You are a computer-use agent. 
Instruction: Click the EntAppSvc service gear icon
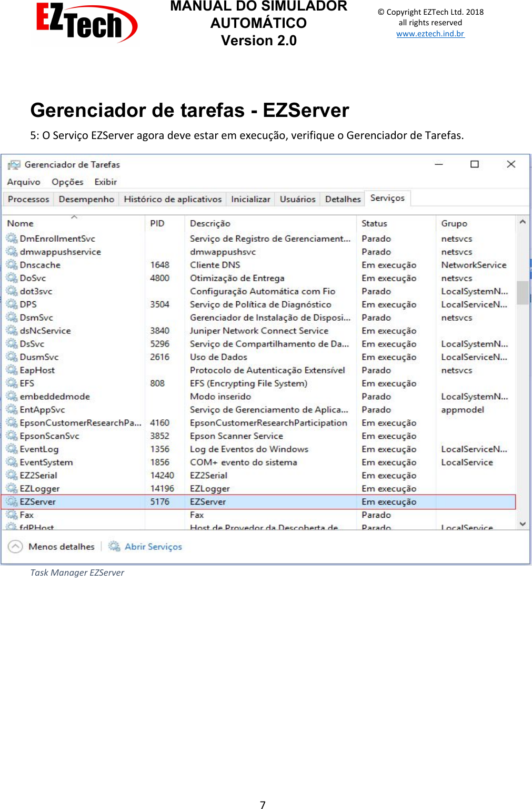(12, 409)
